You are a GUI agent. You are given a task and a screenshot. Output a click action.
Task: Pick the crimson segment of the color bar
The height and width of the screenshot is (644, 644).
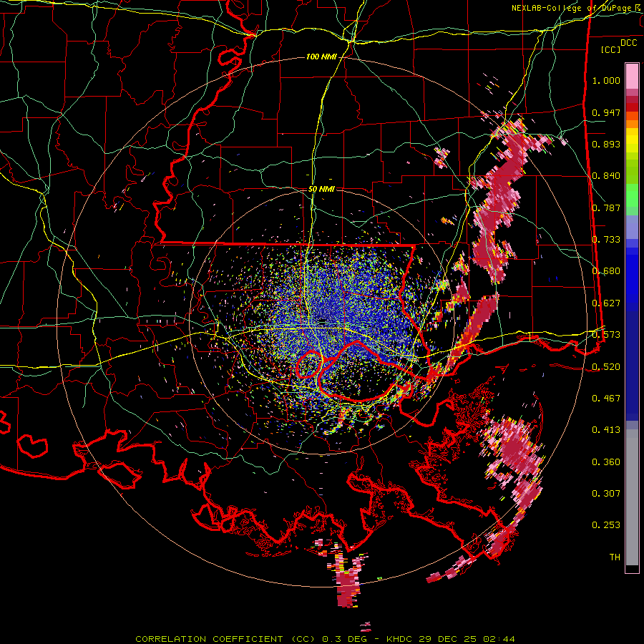[x=632, y=99]
